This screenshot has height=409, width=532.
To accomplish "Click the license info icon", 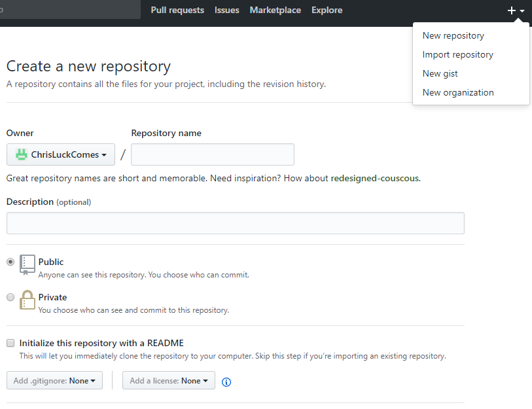I will 226,382.
